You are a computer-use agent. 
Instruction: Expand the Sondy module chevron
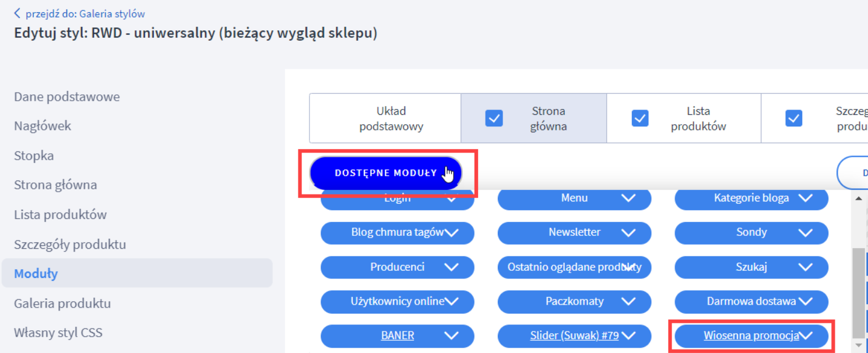click(x=751, y=233)
